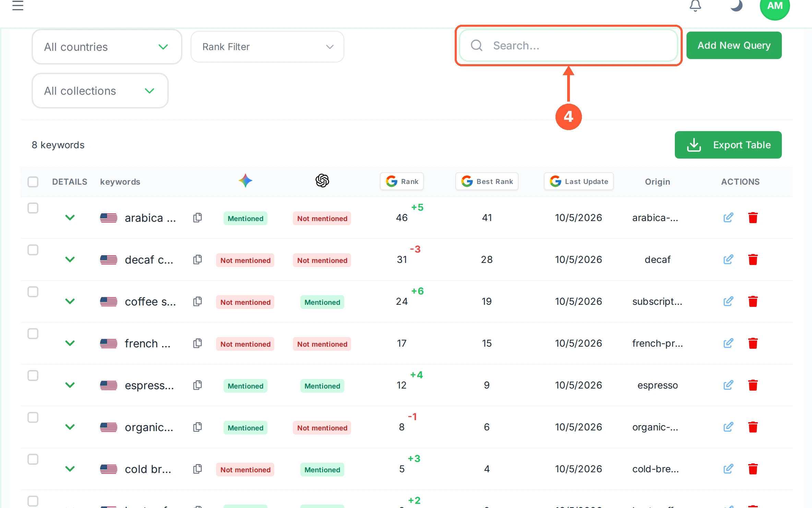Delete the arabica keyword row
The height and width of the screenshot is (508, 812).
(753, 218)
